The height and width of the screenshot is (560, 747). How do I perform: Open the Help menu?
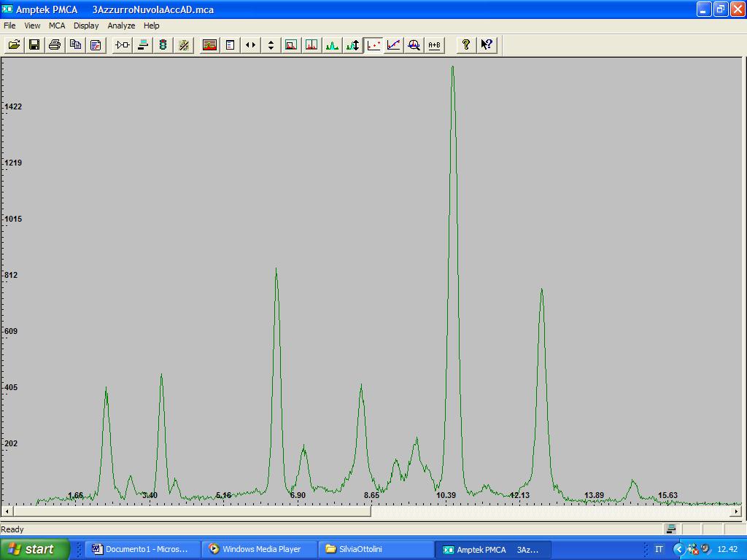pyautogui.click(x=152, y=26)
